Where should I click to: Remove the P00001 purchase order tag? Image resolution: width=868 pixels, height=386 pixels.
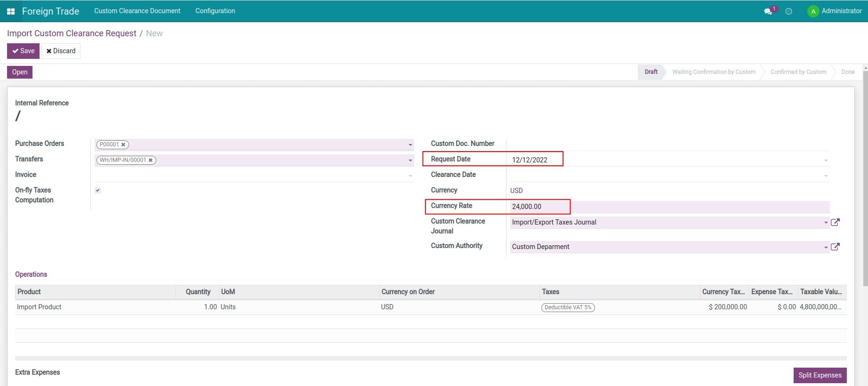(123, 145)
